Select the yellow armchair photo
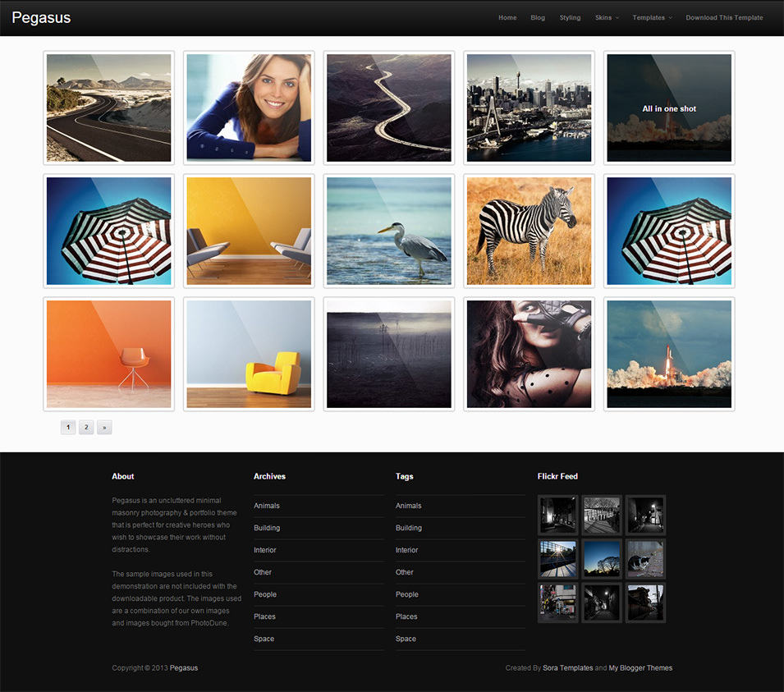The height and width of the screenshot is (692, 784). pos(249,354)
